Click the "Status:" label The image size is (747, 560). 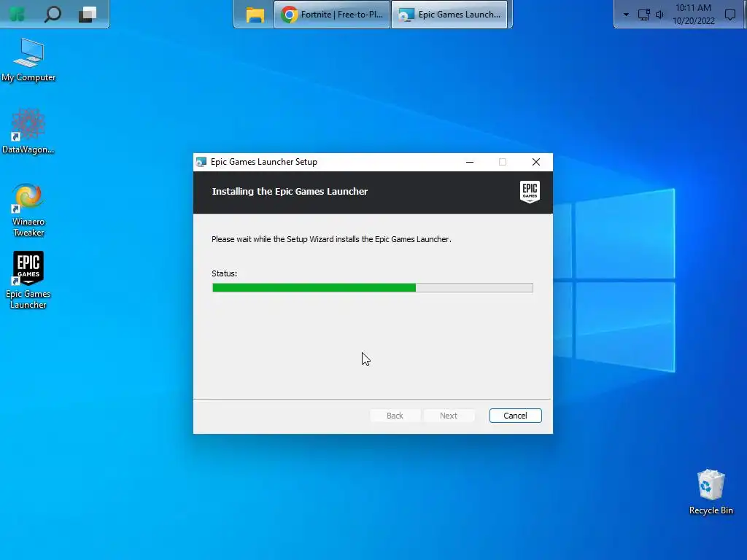tap(225, 273)
